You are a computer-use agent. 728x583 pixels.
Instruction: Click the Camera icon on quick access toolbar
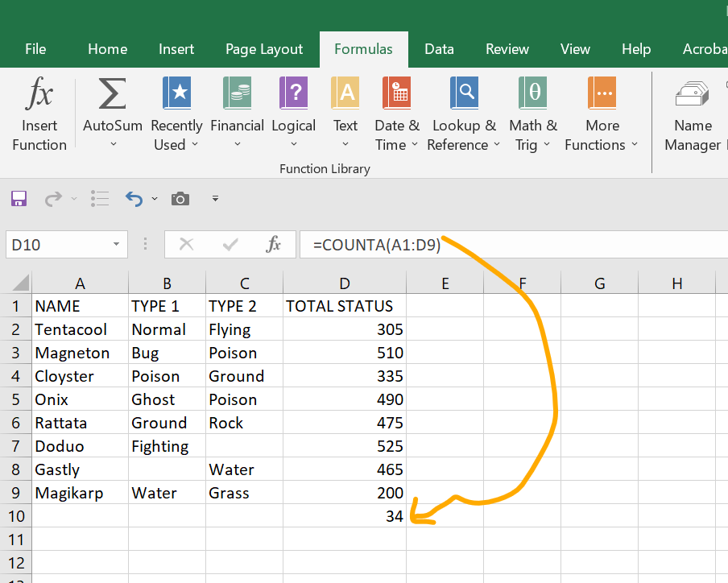point(180,198)
